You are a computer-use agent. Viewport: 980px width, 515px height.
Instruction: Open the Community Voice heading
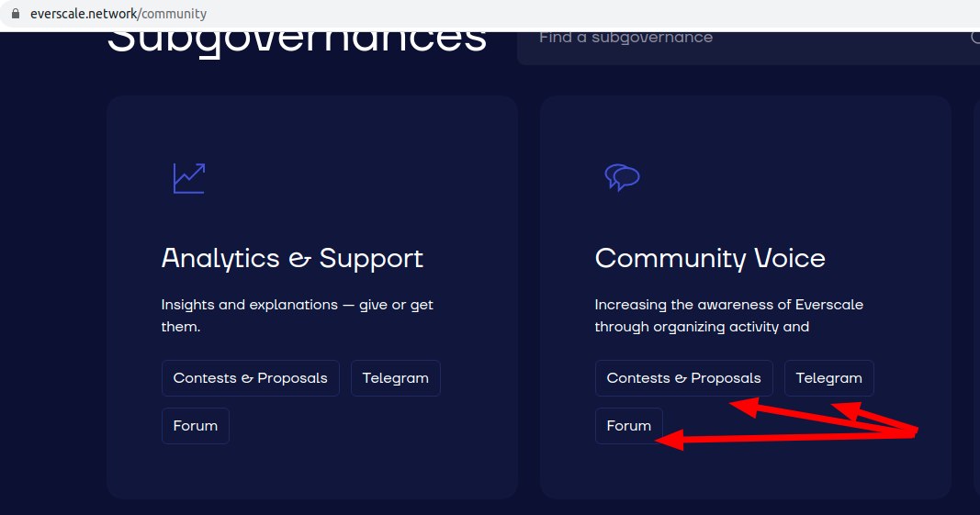pyautogui.click(x=710, y=258)
